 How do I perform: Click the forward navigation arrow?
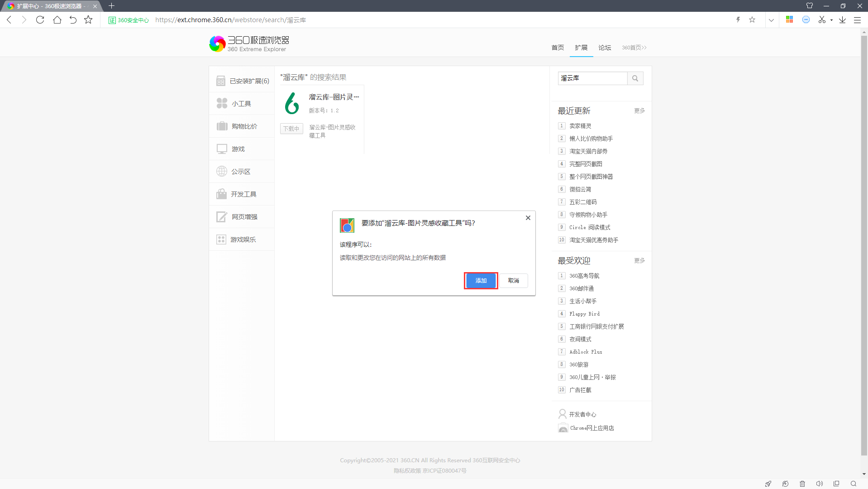click(x=24, y=20)
